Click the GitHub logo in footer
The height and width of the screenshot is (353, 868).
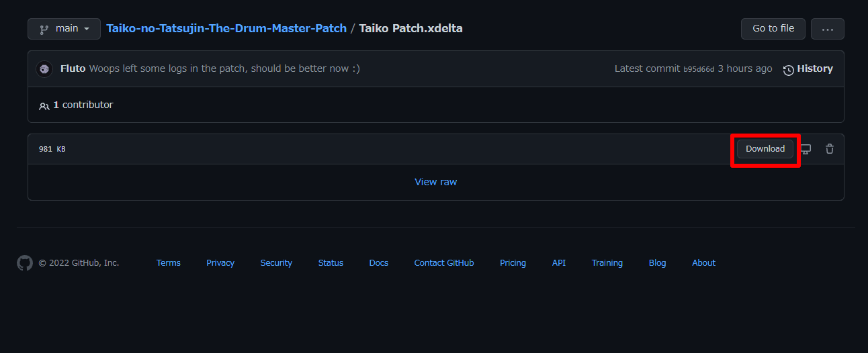pos(25,263)
